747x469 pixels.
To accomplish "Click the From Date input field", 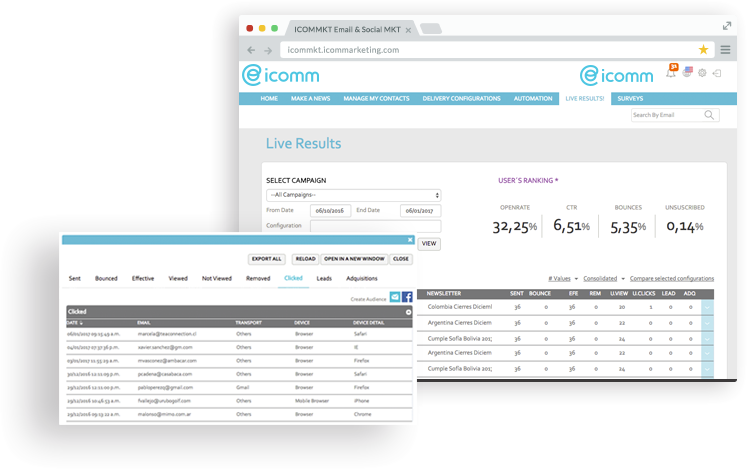I will (330, 211).
